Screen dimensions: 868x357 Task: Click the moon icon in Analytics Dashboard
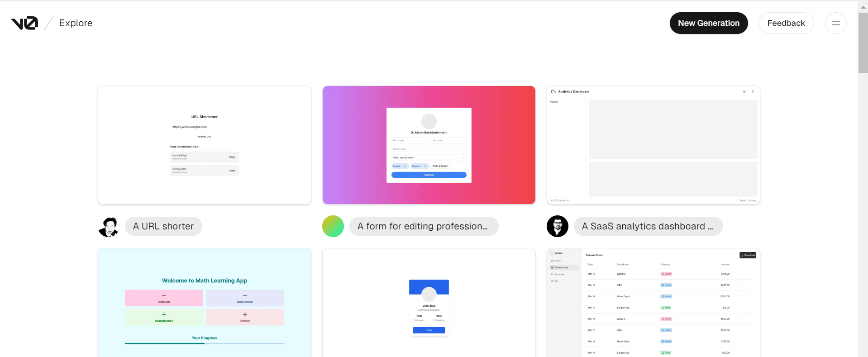click(x=744, y=91)
